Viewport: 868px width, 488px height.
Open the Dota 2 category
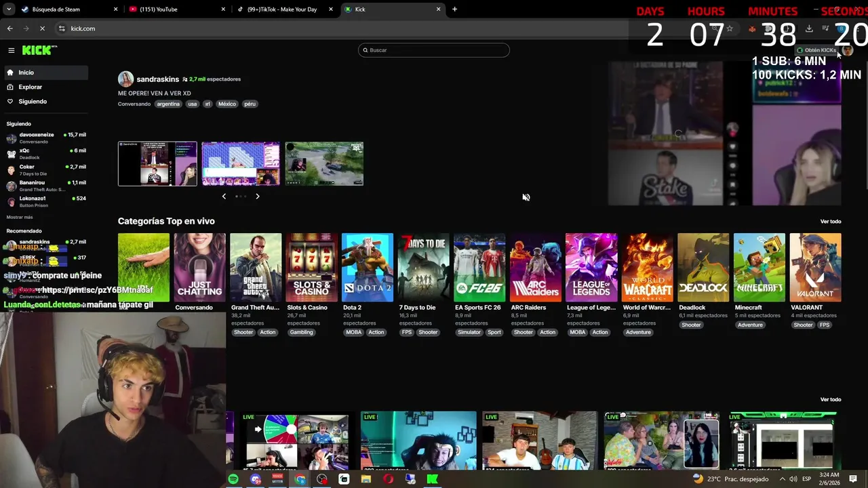coord(368,268)
